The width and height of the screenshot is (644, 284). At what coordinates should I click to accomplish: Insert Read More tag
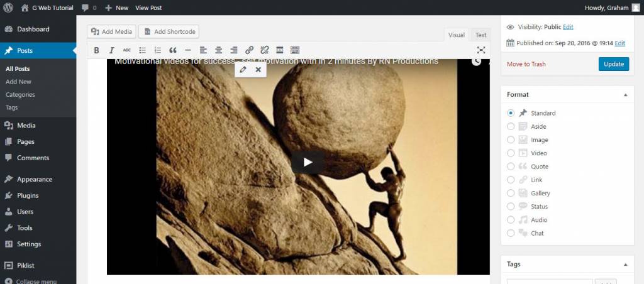[280, 50]
